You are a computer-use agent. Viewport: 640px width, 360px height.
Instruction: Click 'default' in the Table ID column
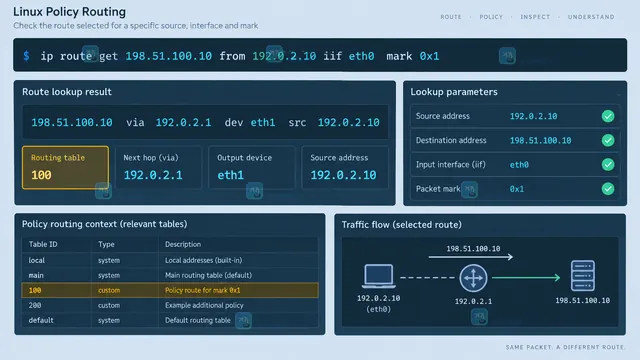pos(41,320)
